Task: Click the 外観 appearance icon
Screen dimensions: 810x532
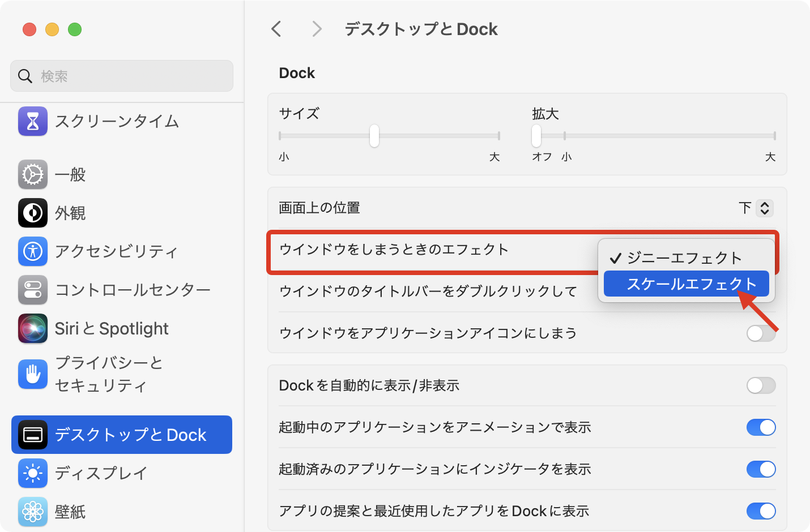Action: 33,213
